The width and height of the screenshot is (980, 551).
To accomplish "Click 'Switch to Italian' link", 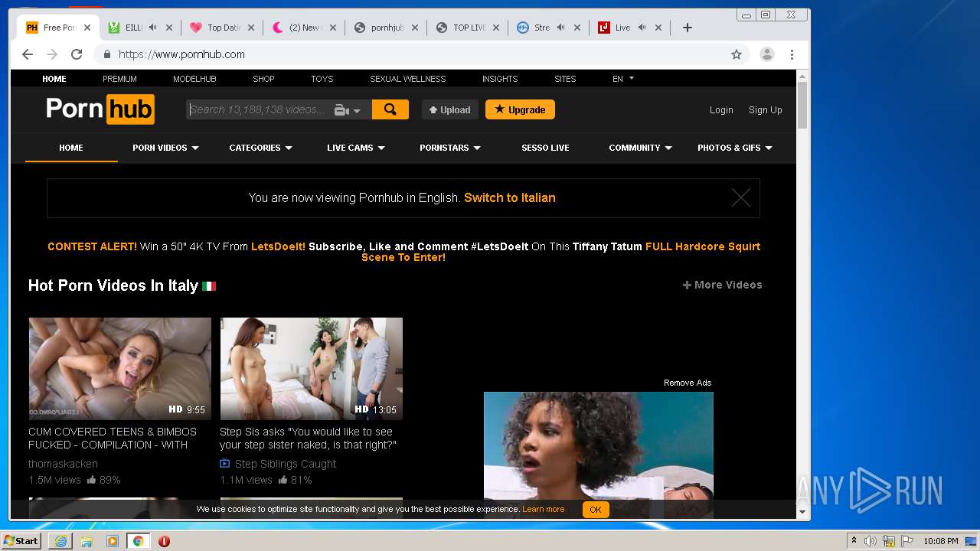I will (510, 197).
